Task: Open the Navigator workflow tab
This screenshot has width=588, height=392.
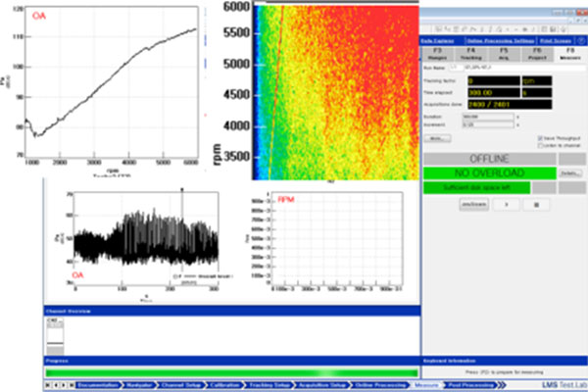Action: tap(139, 385)
